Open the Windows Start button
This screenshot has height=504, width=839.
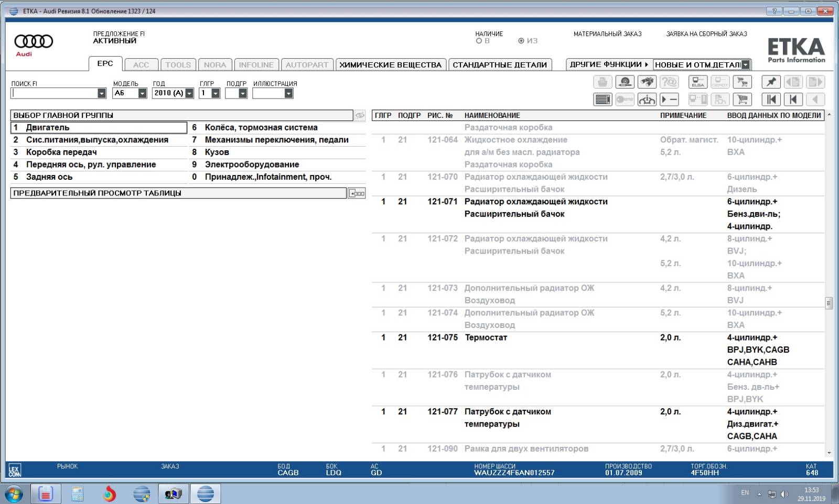(14, 494)
